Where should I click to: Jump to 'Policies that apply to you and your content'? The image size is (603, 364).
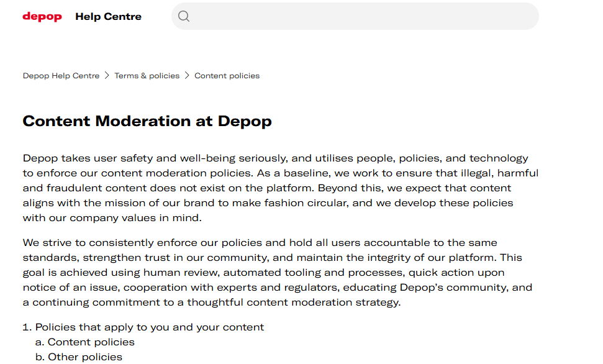(150, 327)
